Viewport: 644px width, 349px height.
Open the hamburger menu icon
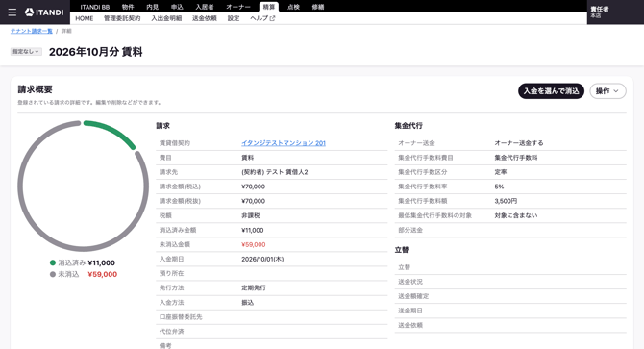point(12,12)
